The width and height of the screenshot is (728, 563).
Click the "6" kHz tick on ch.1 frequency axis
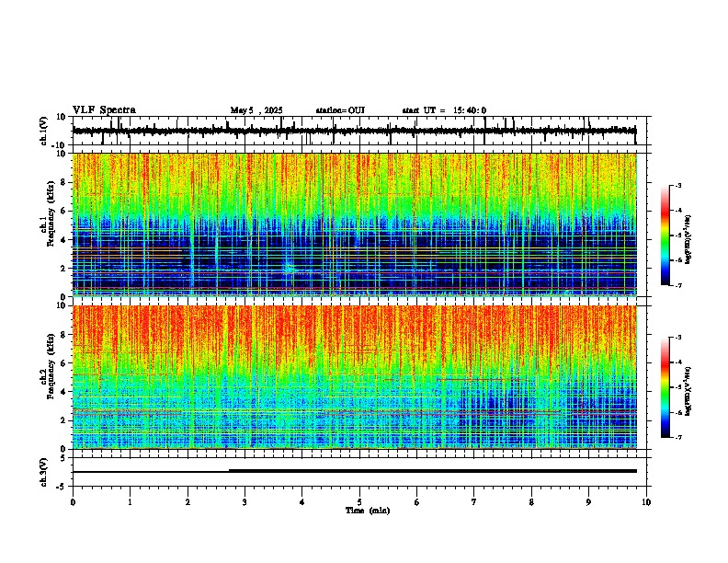[x=64, y=211]
